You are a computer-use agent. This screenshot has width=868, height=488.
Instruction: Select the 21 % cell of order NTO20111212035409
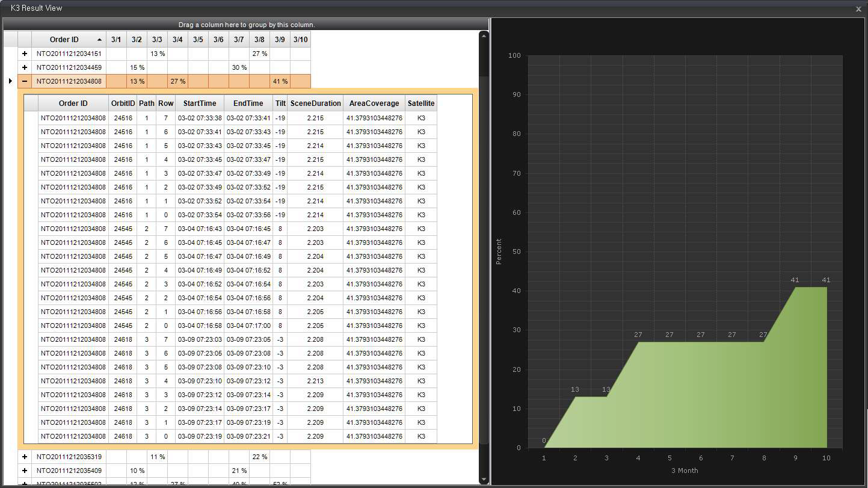[239, 471]
